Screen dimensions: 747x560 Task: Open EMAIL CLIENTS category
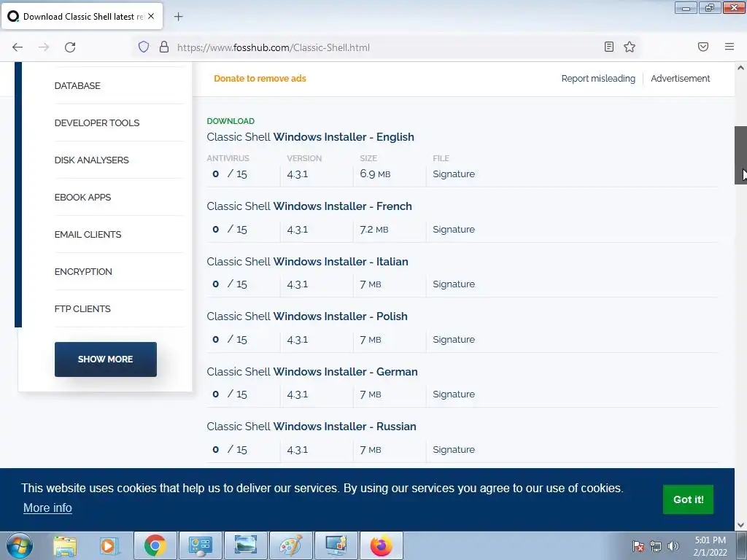coord(88,234)
